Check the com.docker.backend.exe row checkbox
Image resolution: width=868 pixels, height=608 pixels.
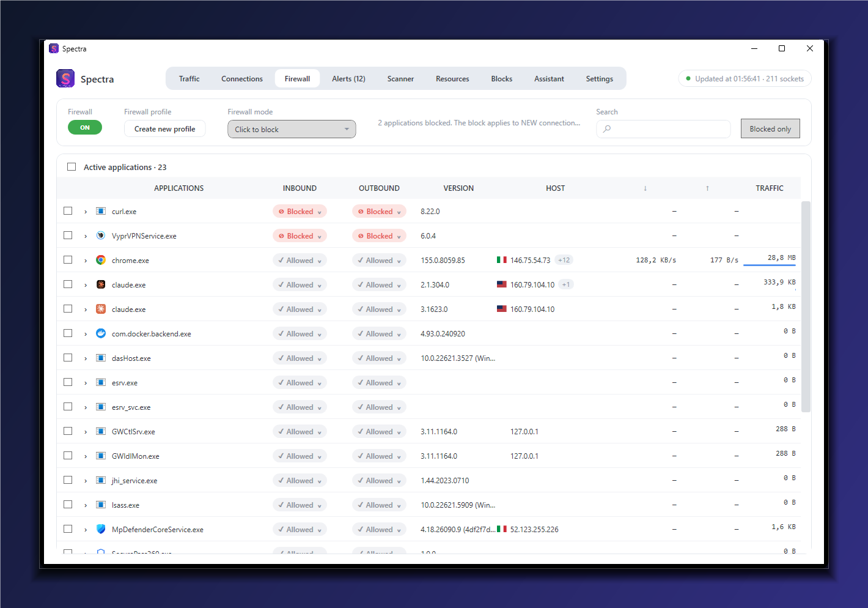[x=68, y=333]
